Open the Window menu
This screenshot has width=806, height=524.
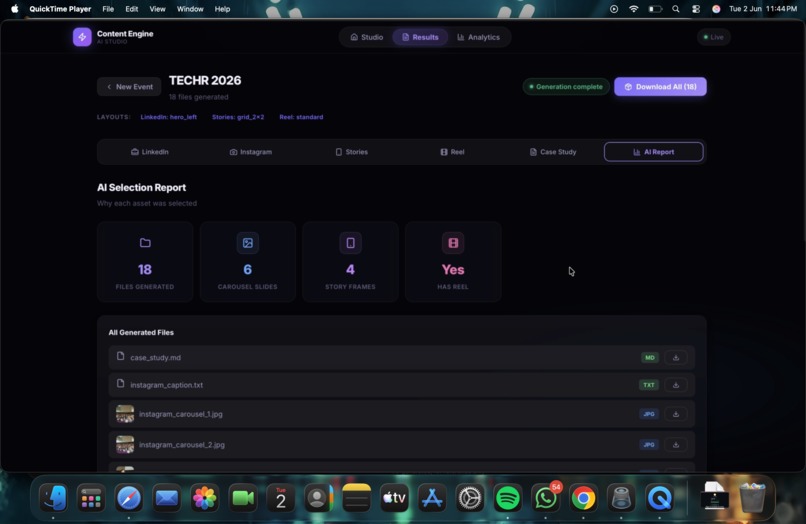click(190, 9)
